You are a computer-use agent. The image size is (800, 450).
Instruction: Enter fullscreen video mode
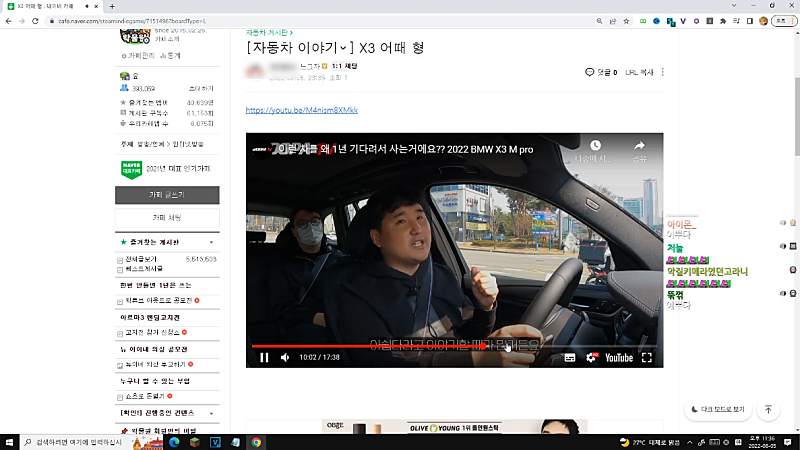(647, 358)
